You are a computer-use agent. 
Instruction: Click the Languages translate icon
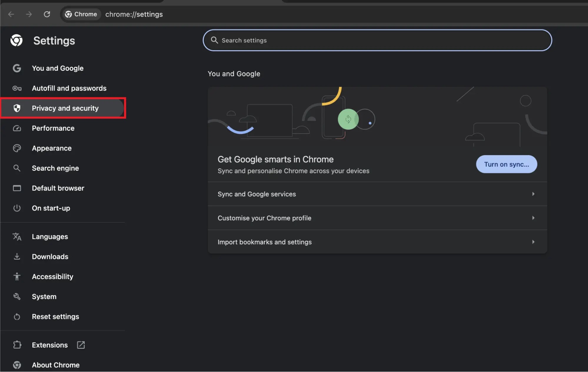(x=17, y=237)
